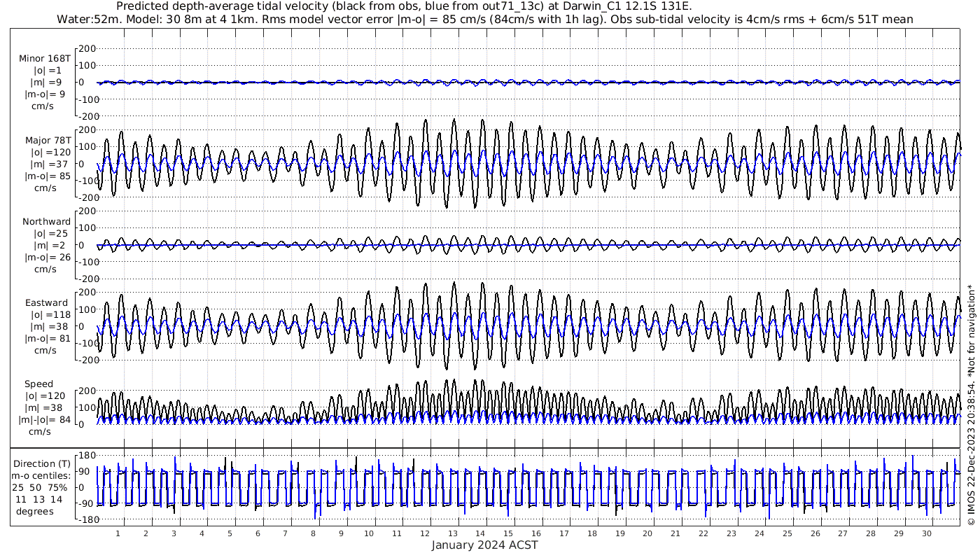Select the "Eastward" panel label

(46, 303)
